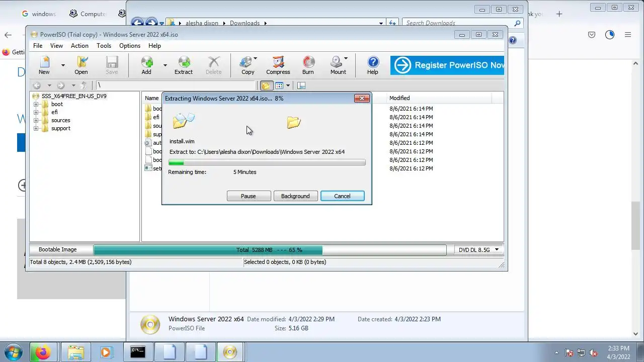Open the view mode dropdown arrow
The height and width of the screenshot is (362, 644).
click(288, 85)
